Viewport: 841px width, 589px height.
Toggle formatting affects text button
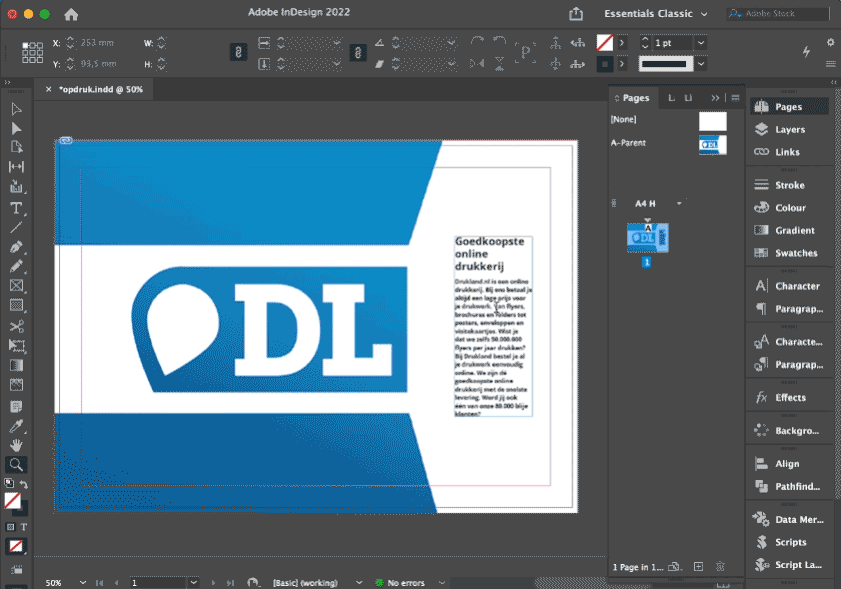click(x=24, y=527)
